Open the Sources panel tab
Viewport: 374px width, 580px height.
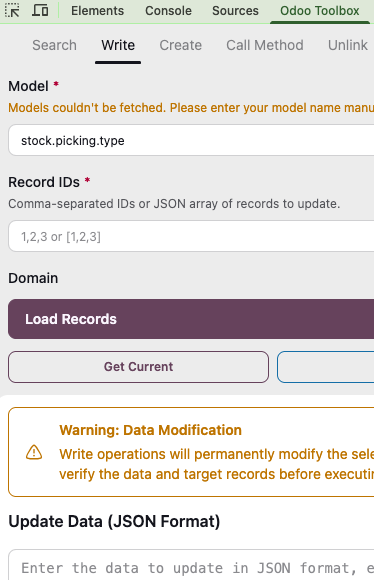(235, 11)
